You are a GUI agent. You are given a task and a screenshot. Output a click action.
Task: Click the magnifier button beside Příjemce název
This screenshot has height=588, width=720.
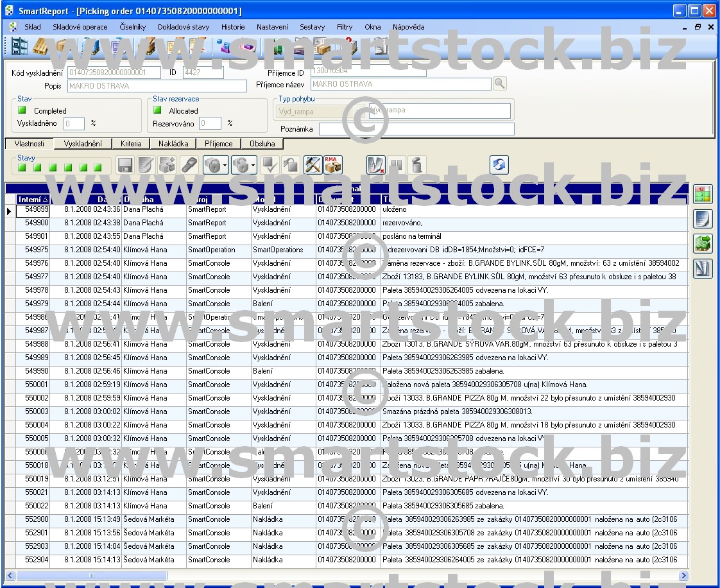pos(499,83)
